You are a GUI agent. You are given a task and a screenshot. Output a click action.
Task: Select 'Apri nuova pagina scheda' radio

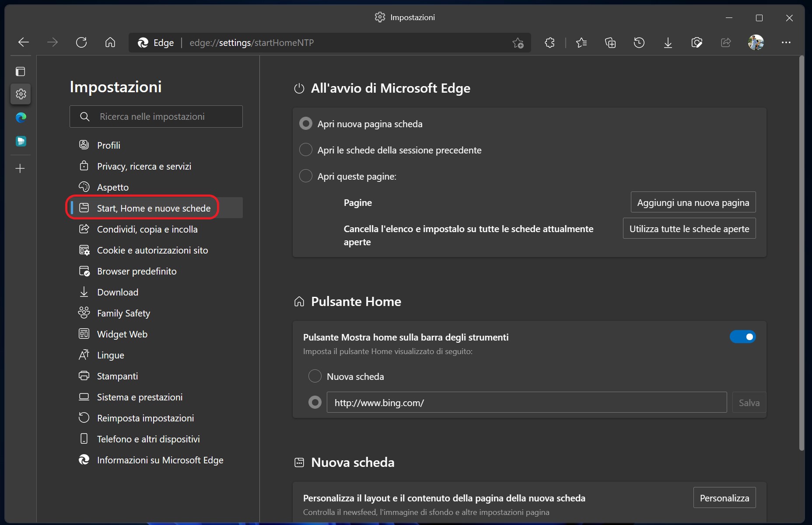(306, 124)
